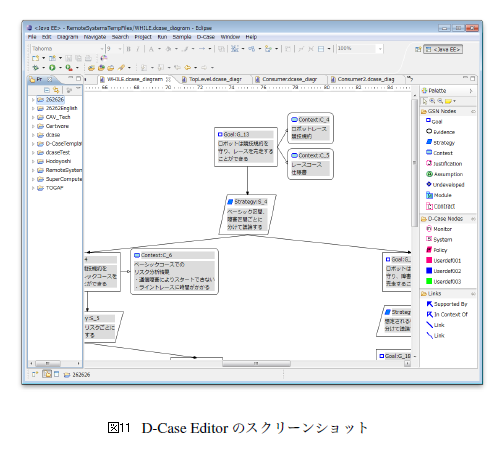Select the Context:C_6 node in the diagram
Image resolution: width=504 pixels, height=452 pixels.
click(174, 271)
